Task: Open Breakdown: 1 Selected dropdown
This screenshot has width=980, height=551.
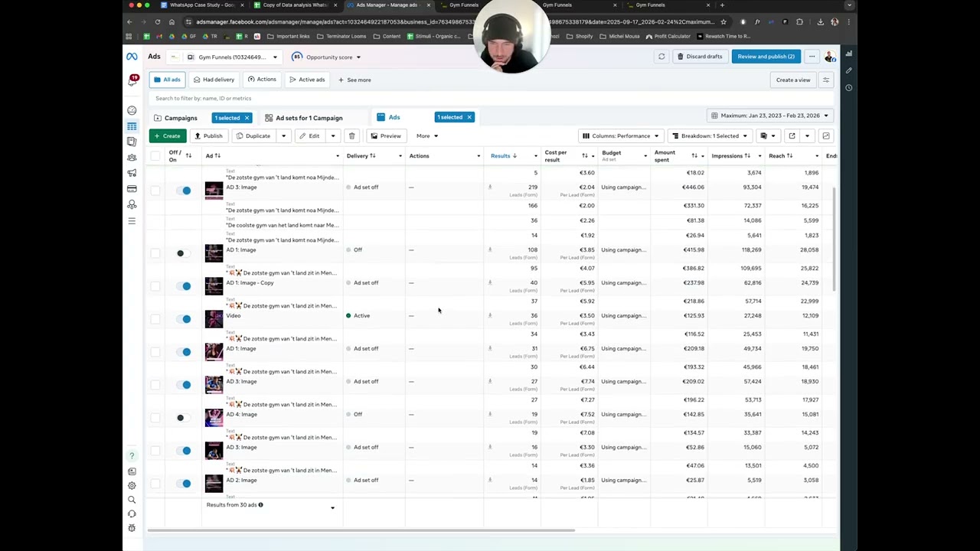Action: click(x=710, y=136)
